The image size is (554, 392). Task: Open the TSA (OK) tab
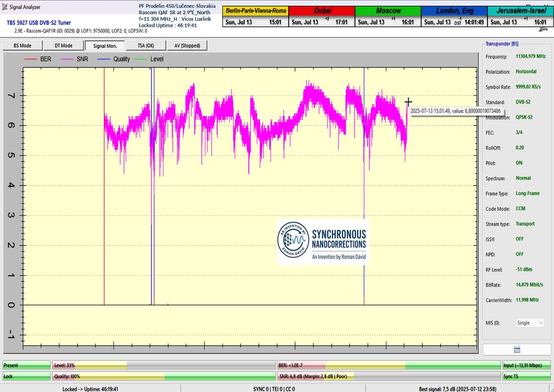145,45
